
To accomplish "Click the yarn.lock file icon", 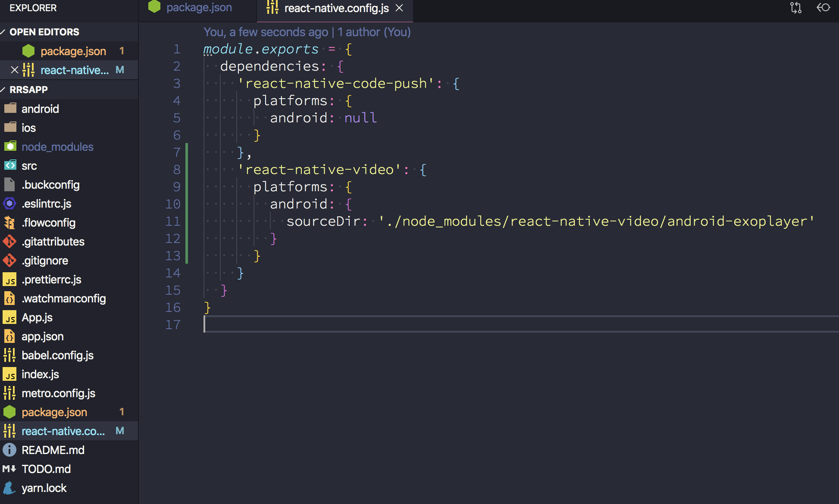I will pyautogui.click(x=9, y=488).
